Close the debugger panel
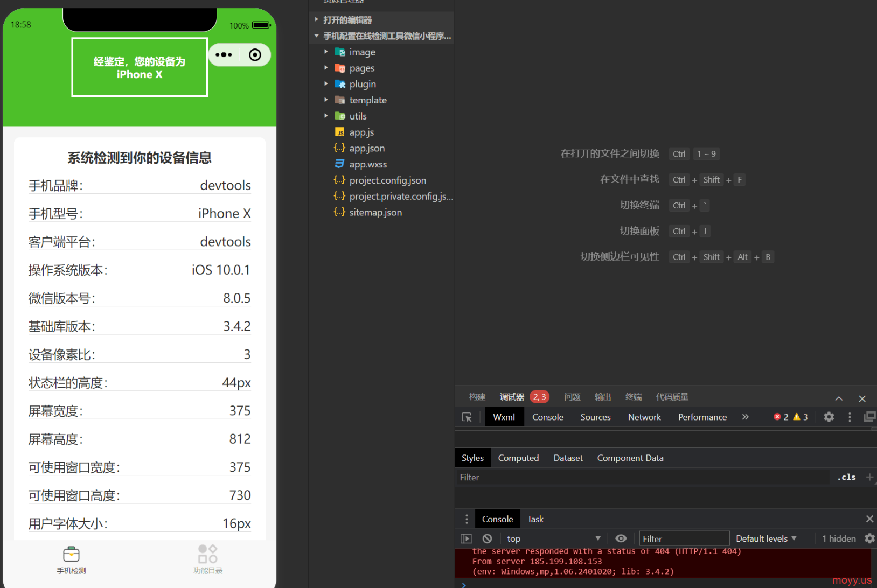877x588 pixels. click(862, 398)
